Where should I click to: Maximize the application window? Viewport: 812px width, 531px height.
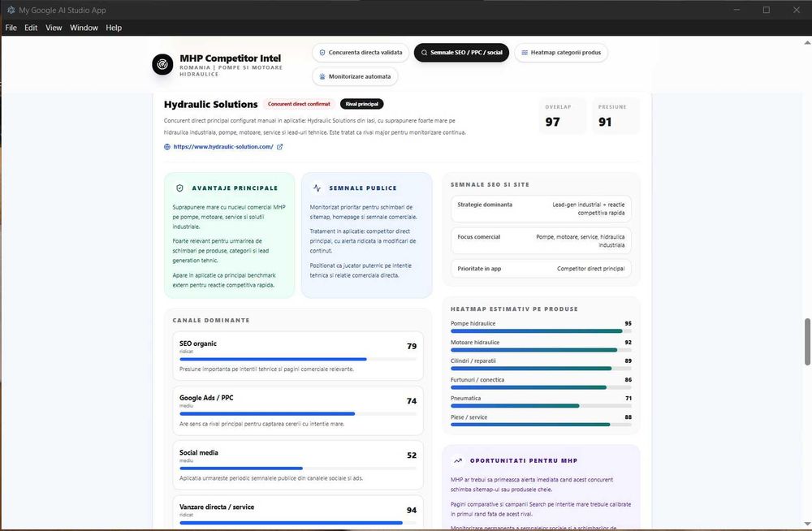point(767,10)
